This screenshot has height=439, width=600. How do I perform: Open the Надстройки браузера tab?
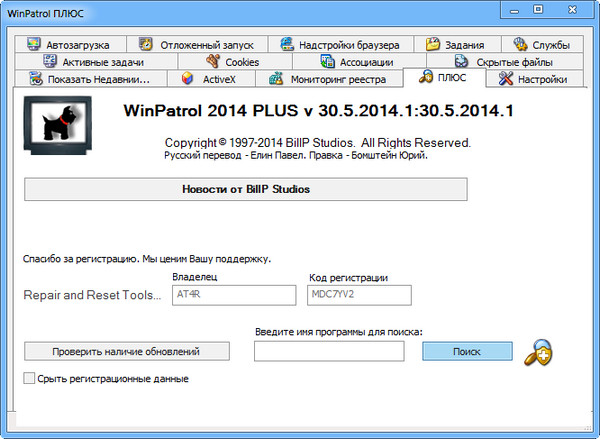click(x=341, y=45)
